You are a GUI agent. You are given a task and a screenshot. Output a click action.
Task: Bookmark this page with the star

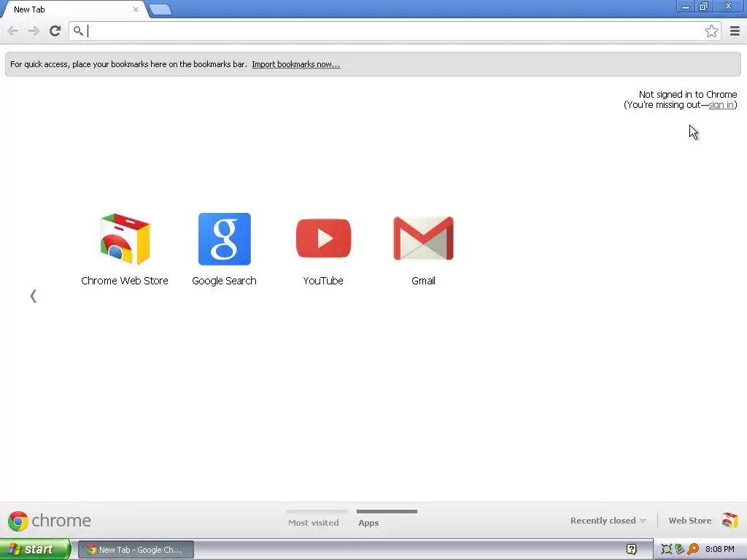tap(711, 31)
